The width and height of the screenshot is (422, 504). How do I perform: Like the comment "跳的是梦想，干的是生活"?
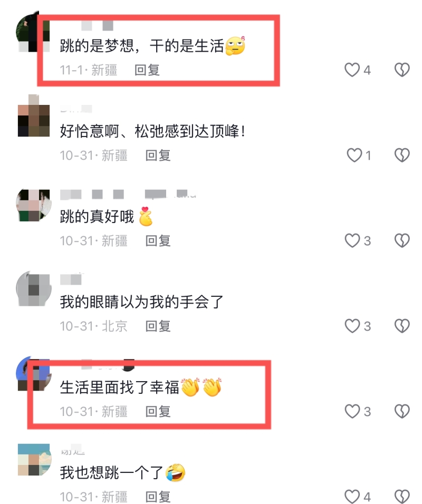tap(352, 70)
